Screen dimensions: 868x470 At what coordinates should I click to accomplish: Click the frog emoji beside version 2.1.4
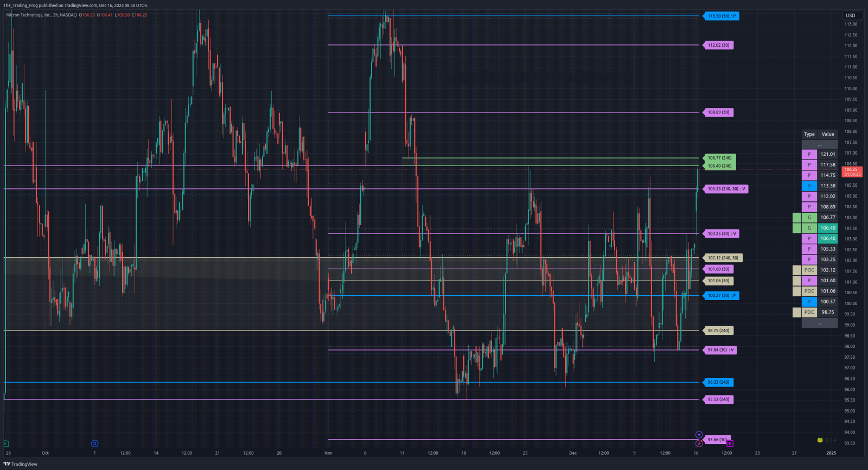click(x=820, y=440)
